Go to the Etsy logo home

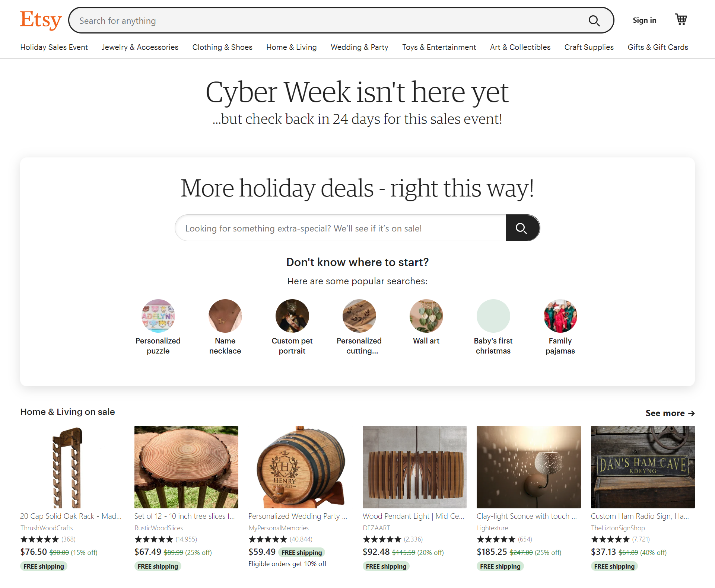coord(41,20)
